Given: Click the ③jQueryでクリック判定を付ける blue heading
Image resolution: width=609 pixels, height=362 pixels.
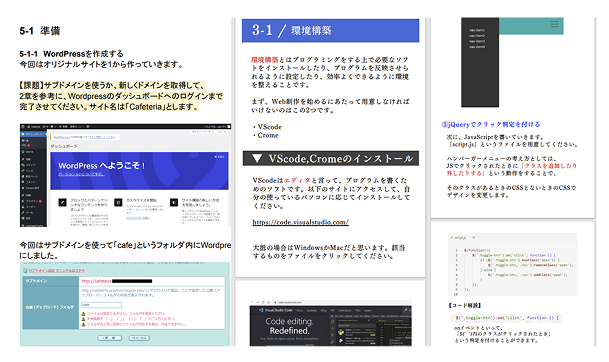Looking at the screenshot, I should click(x=491, y=125).
